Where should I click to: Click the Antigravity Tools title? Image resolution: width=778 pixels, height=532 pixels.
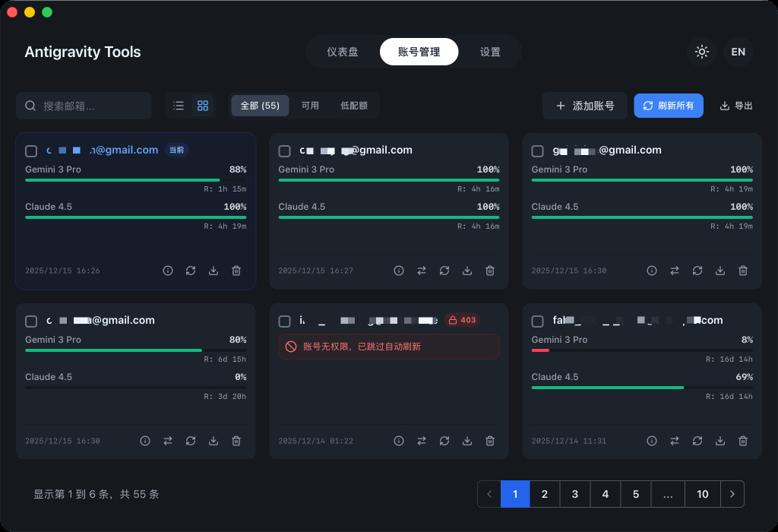(83, 52)
